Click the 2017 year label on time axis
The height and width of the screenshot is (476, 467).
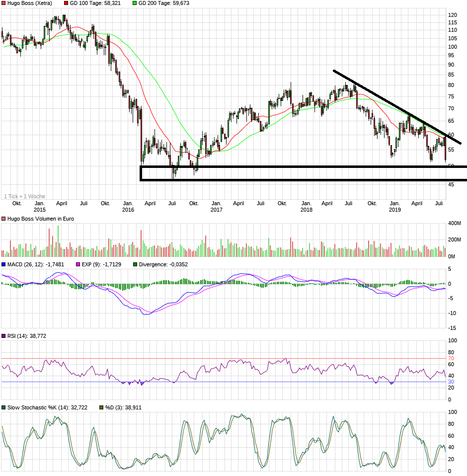pyautogui.click(x=216, y=210)
